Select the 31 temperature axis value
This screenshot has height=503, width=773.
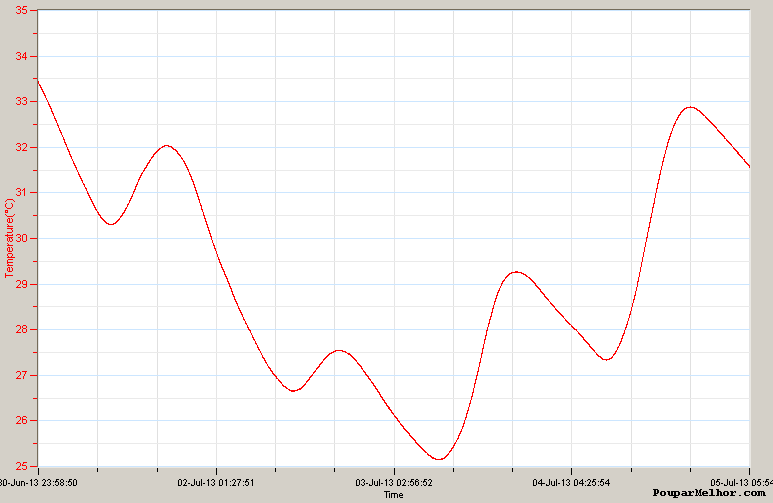pos(22,192)
